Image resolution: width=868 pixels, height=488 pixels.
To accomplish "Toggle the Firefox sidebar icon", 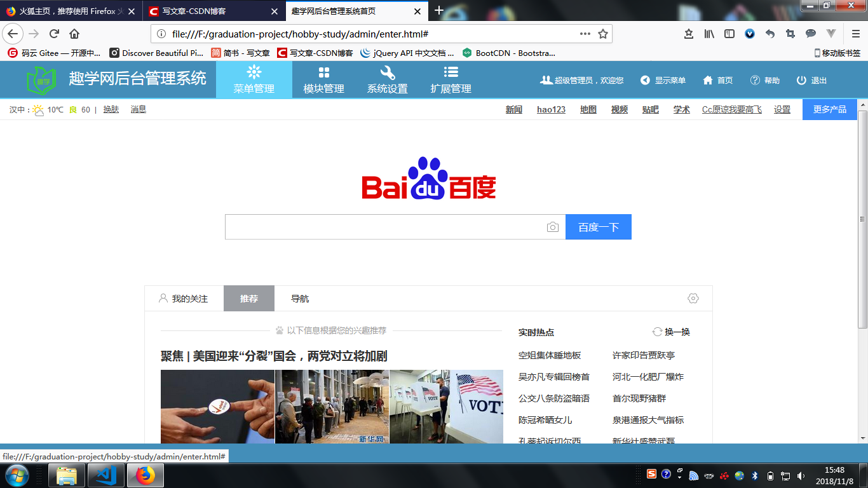I will 729,34.
